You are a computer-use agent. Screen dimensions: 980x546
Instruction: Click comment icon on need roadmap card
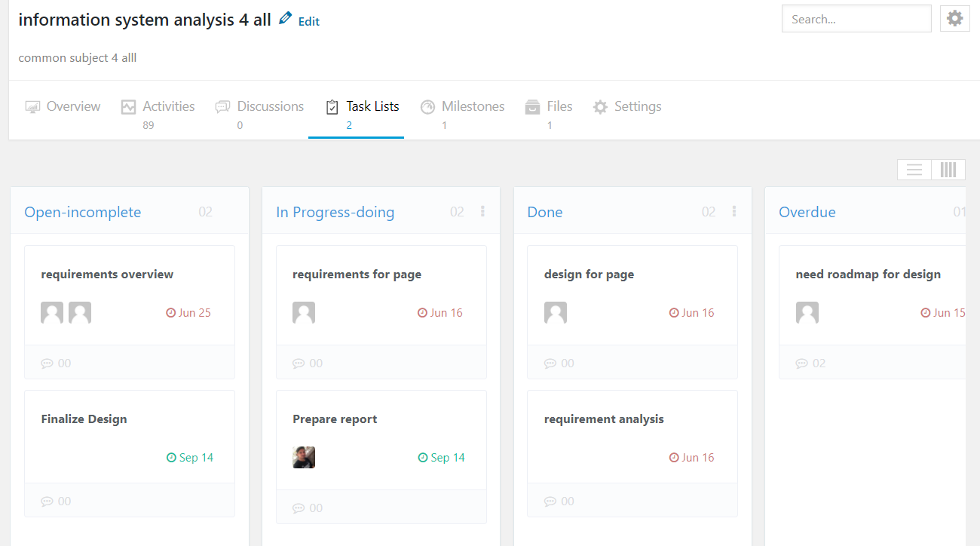pyautogui.click(x=803, y=363)
